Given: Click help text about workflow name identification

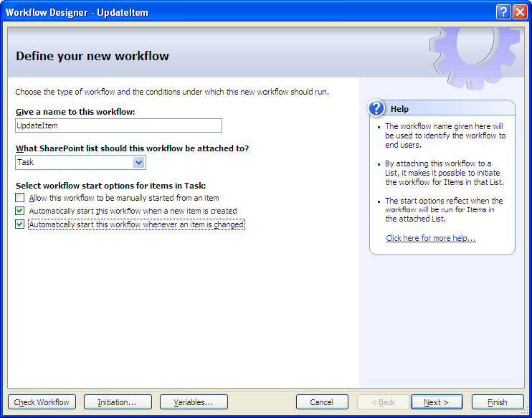Looking at the screenshot, I should [445, 136].
